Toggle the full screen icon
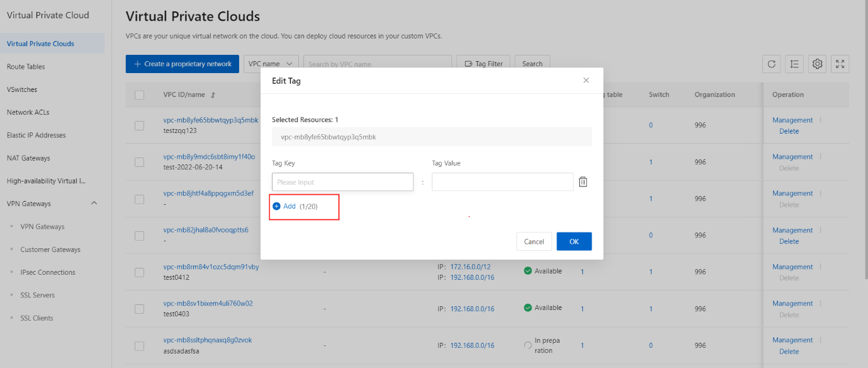868x368 pixels. [840, 64]
